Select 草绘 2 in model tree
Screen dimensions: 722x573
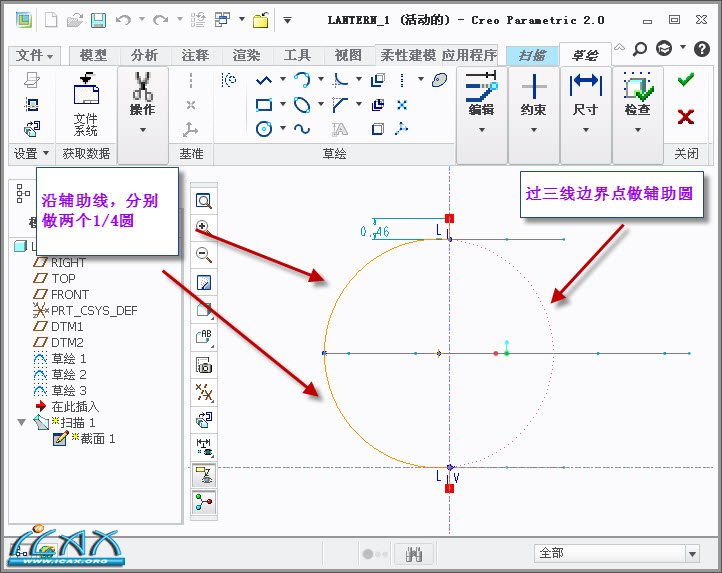pyautogui.click(x=69, y=374)
